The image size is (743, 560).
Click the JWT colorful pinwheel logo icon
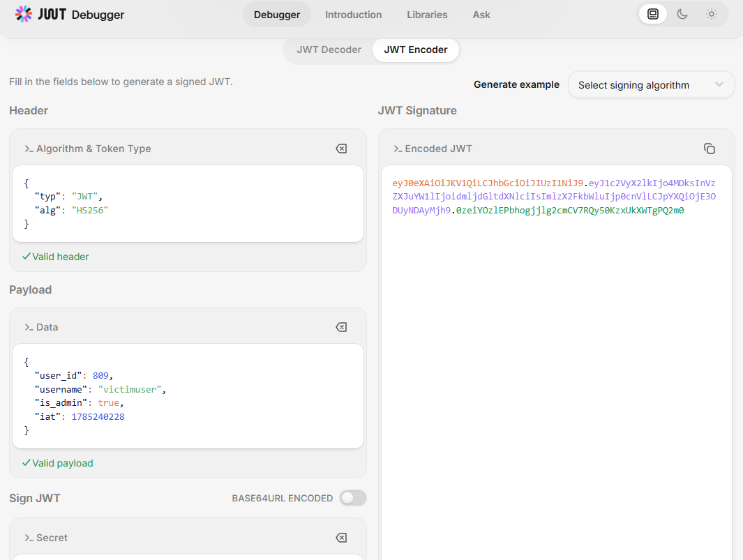23,14
